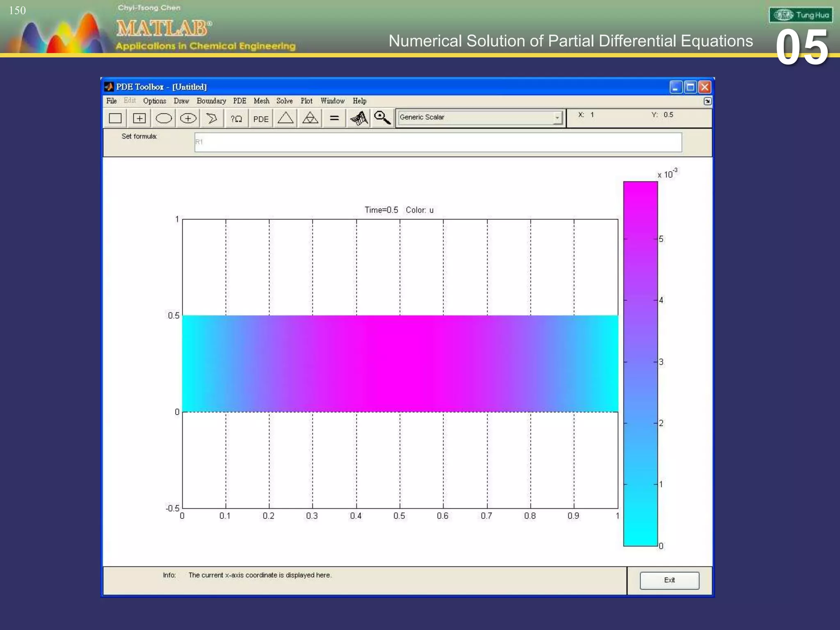The image size is (840, 630).
Task: Click the magenta-cyan colorbar scale
Action: [640, 363]
